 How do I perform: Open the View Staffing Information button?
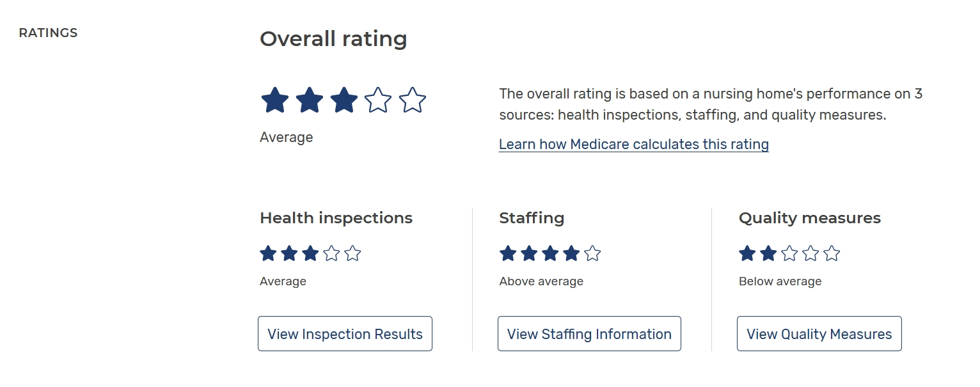coord(589,334)
